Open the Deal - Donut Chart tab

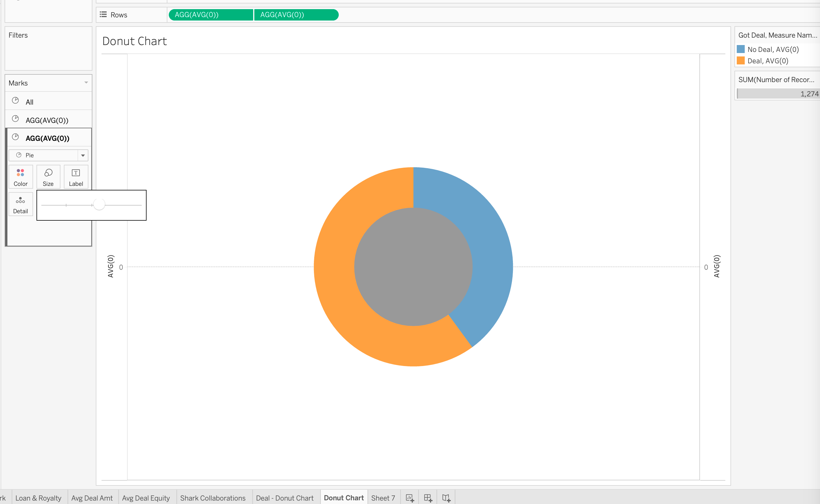tap(284, 498)
